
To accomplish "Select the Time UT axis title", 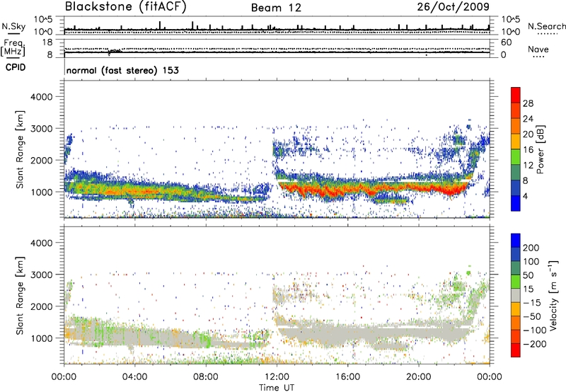I will tap(277, 388).
